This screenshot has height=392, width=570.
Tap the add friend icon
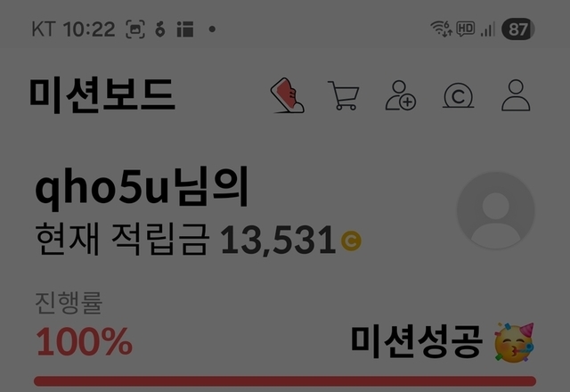pyautogui.click(x=401, y=95)
